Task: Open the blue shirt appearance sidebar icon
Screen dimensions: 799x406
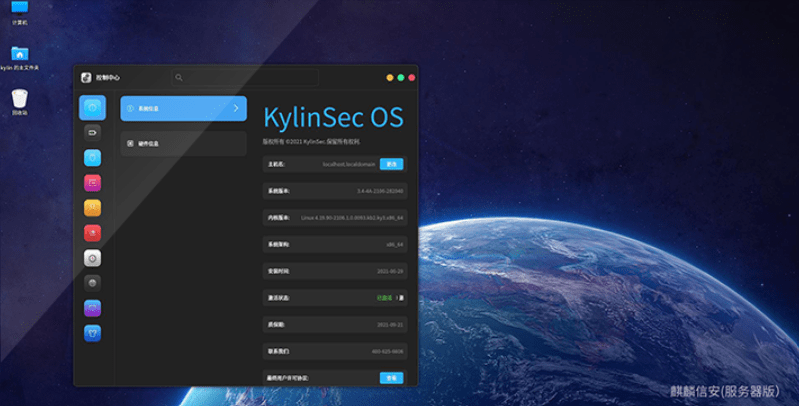Action: tap(92, 333)
